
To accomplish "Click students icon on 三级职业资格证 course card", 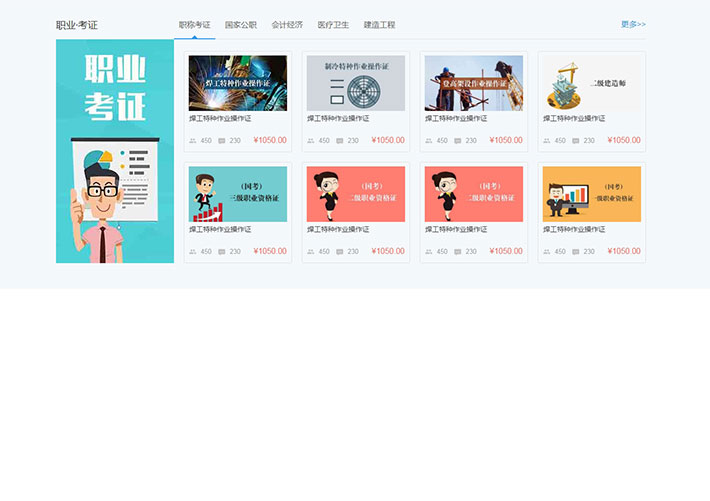I will click(193, 252).
